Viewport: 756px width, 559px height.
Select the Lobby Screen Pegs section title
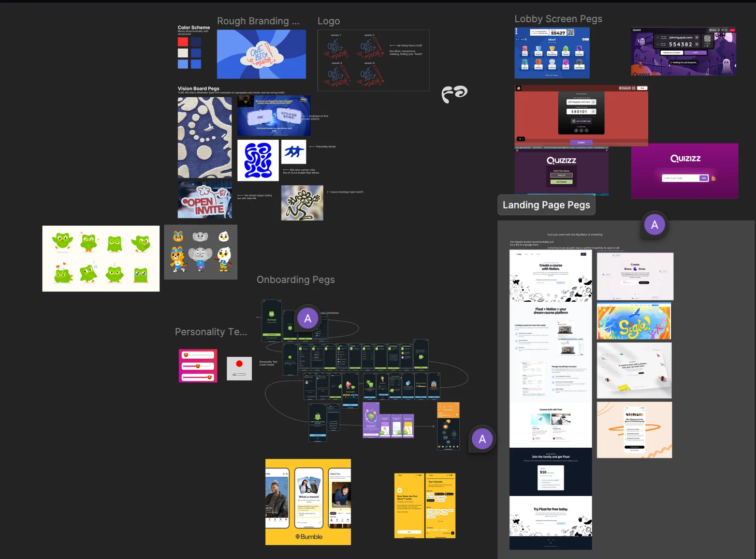click(558, 19)
